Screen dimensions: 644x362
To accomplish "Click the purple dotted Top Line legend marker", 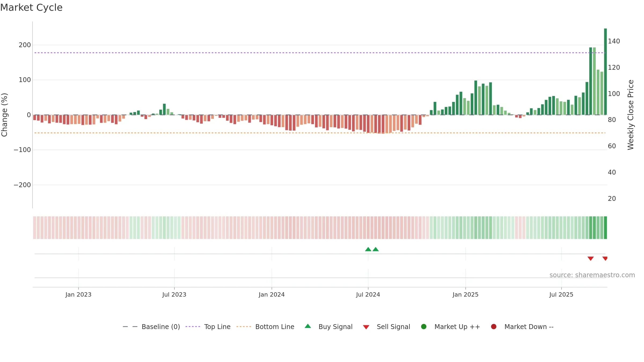I will (193, 327).
